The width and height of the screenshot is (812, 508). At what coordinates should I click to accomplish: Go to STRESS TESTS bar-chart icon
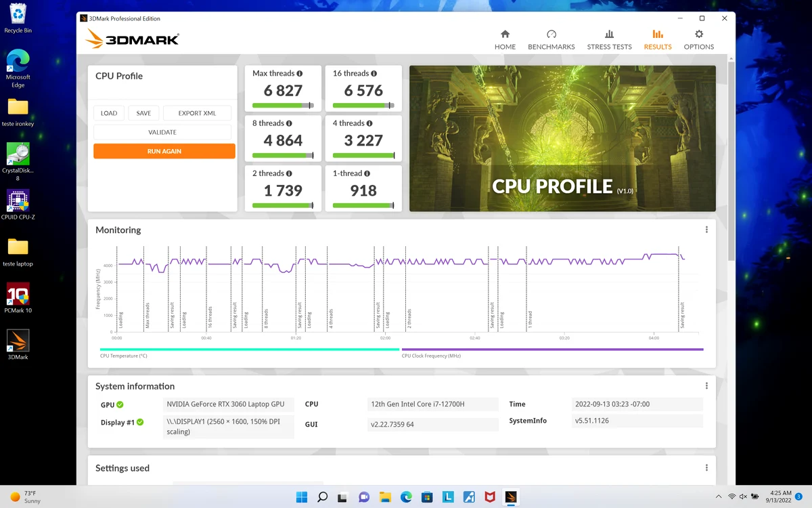609,34
